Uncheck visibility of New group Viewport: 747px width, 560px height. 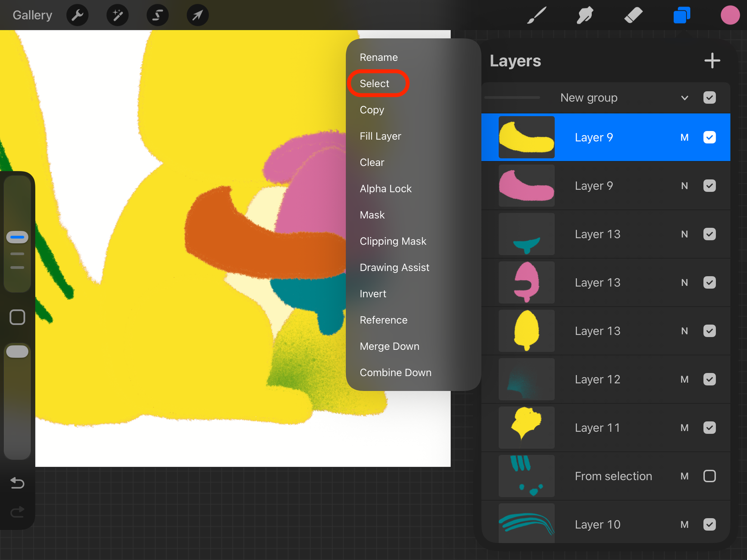click(709, 98)
